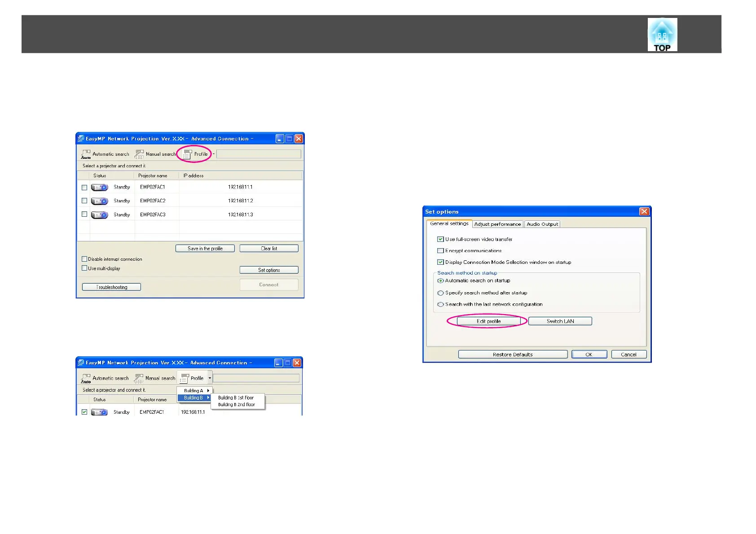This screenshot has width=756, height=534.
Task: Click Restore Defaults button
Action: click(x=513, y=354)
